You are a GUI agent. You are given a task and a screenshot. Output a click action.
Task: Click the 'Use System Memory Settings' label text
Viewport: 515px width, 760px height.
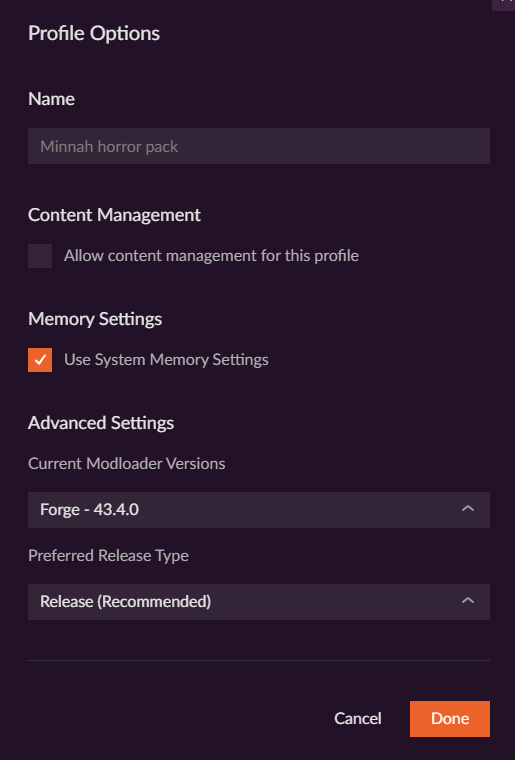pos(166,360)
